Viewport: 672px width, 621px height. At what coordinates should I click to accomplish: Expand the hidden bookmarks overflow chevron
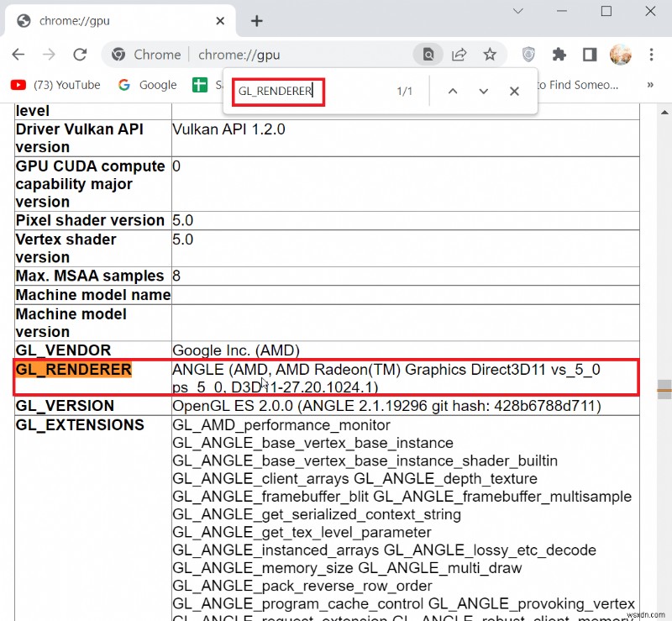point(650,85)
